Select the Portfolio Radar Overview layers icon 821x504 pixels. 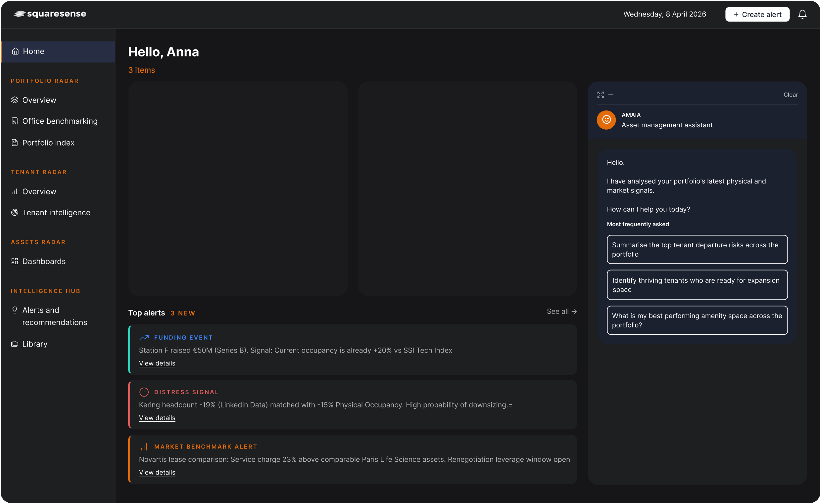click(14, 100)
